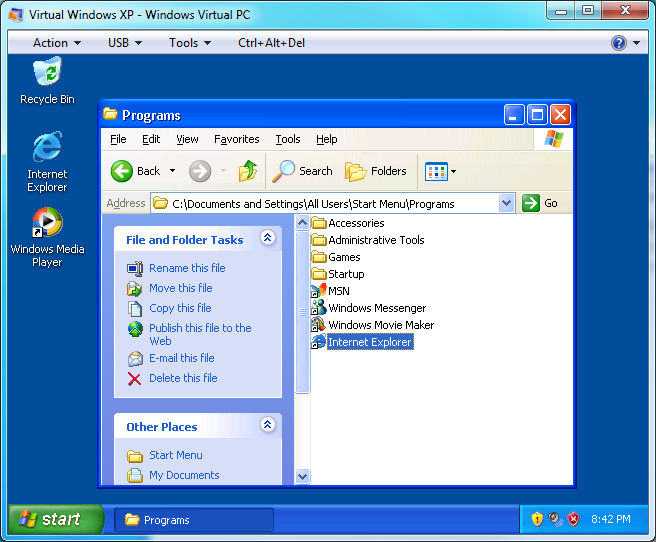Go up one folder level

click(x=248, y=171)
